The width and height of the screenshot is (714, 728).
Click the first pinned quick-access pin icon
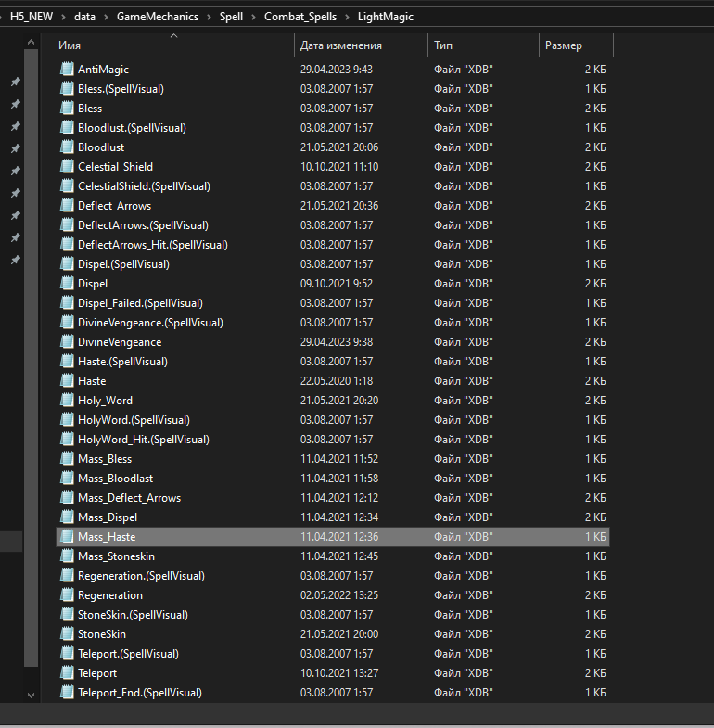(16, 82)
